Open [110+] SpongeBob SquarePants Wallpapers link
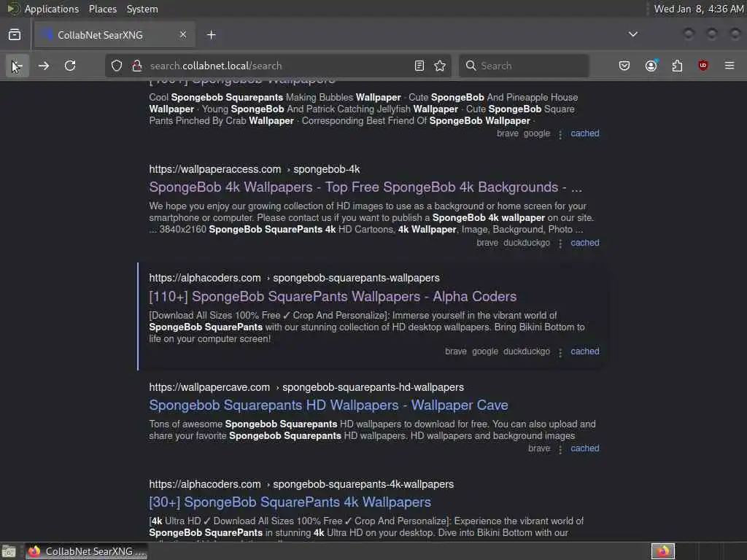Image resolution: width=747 pixels, height=560 pixels. [333, 296]
